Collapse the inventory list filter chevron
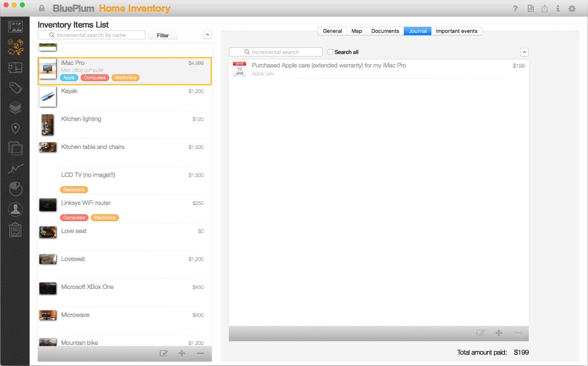The image size is (588, 366). [207, 35]
